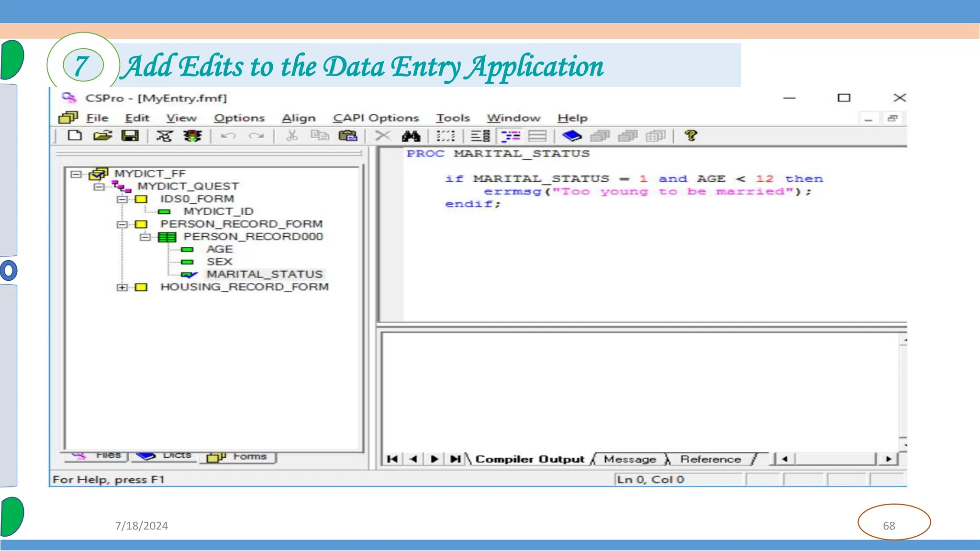Screen dimensions: 980x551
Task: Click the next-tab navigation arrow
Action: (434, 459)
